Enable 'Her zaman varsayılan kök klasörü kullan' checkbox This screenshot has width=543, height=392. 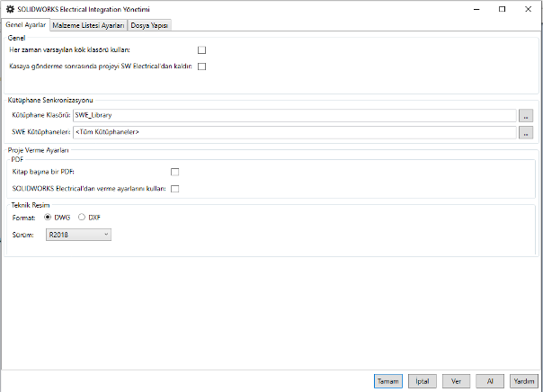pyautogui.click(x=201, y=50)
